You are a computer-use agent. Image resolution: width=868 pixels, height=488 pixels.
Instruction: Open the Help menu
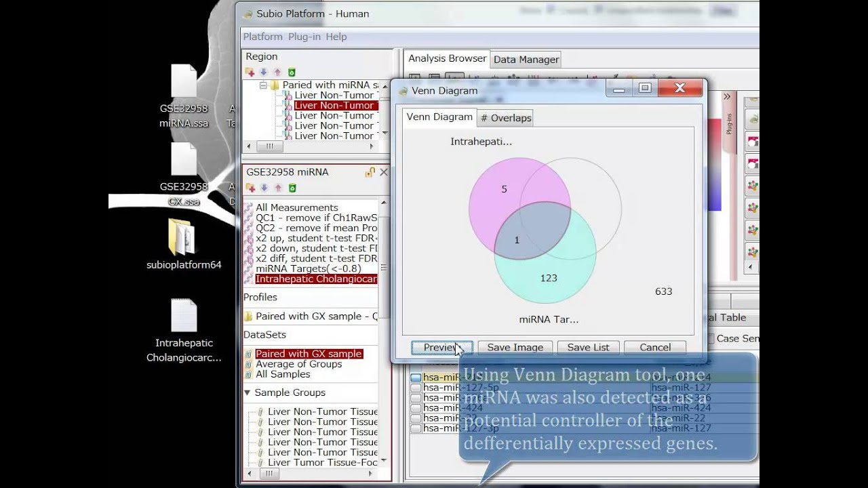pyautogui.click(x=336, y=37)
